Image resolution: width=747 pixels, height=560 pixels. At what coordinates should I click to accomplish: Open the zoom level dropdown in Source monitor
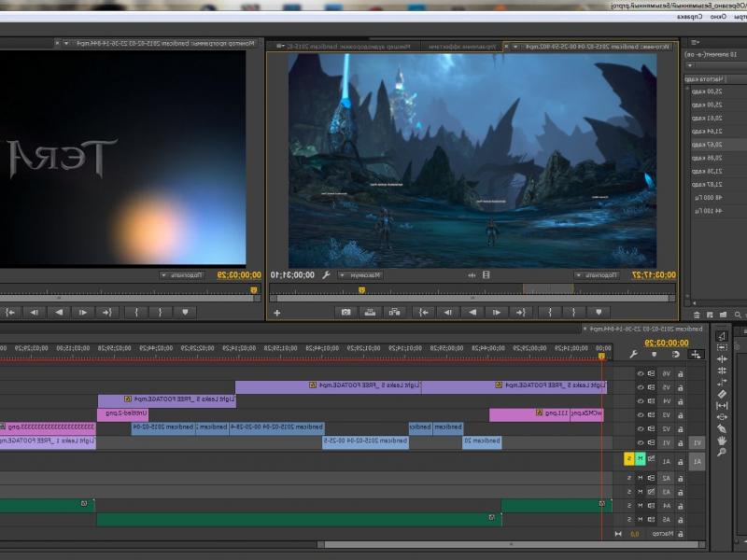point(599,275)
